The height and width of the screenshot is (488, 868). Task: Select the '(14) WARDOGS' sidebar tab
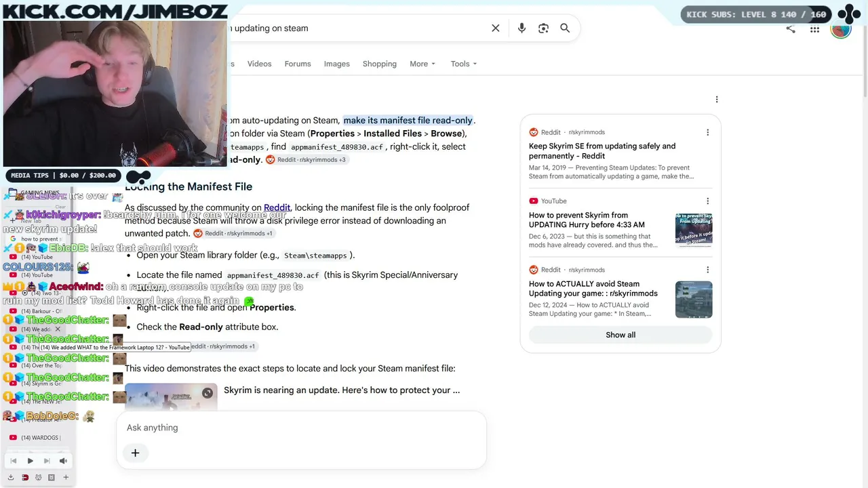pyautogui.click(x=37, y=438)
